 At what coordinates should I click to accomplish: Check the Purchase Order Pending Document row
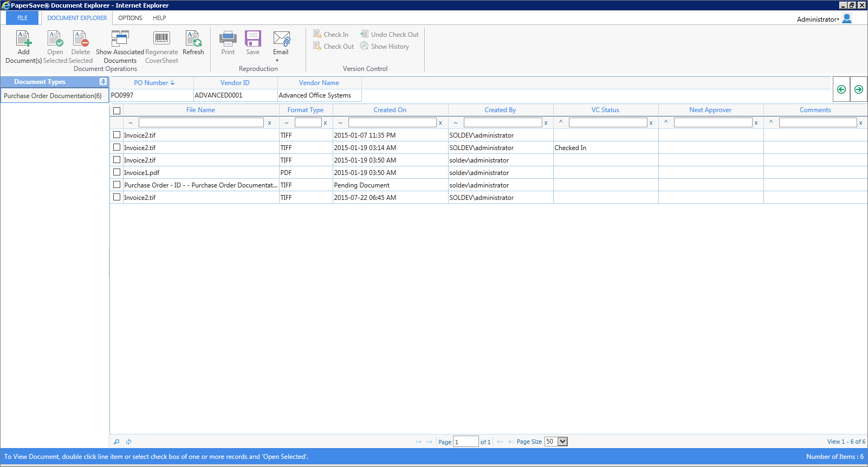click(x=116, y=184)
